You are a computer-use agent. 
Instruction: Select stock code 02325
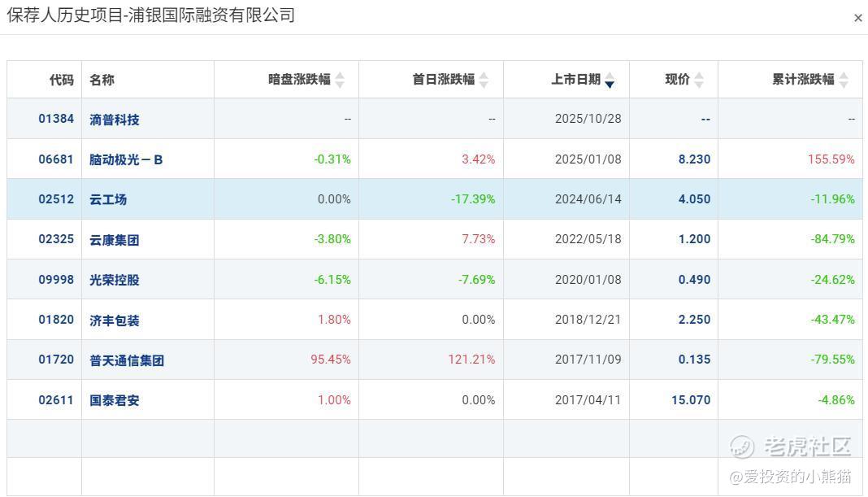tap(56, 239)
